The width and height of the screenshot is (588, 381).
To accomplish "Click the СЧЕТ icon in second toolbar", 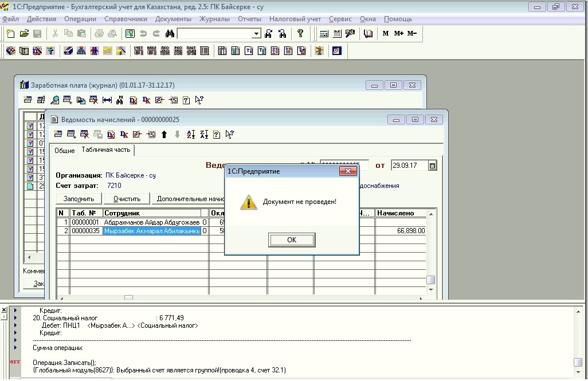I will (139, 51).
